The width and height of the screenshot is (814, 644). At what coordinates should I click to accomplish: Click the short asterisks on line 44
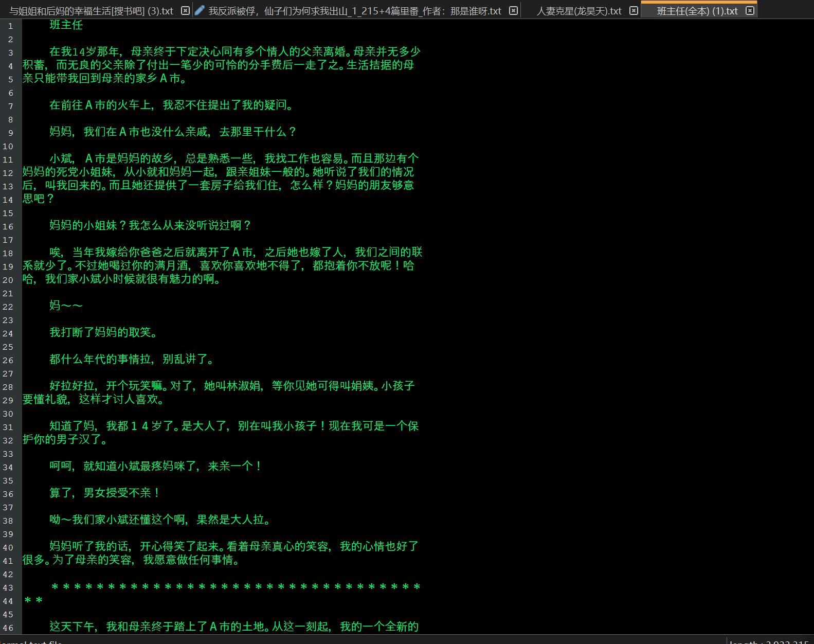coord(33,600)
